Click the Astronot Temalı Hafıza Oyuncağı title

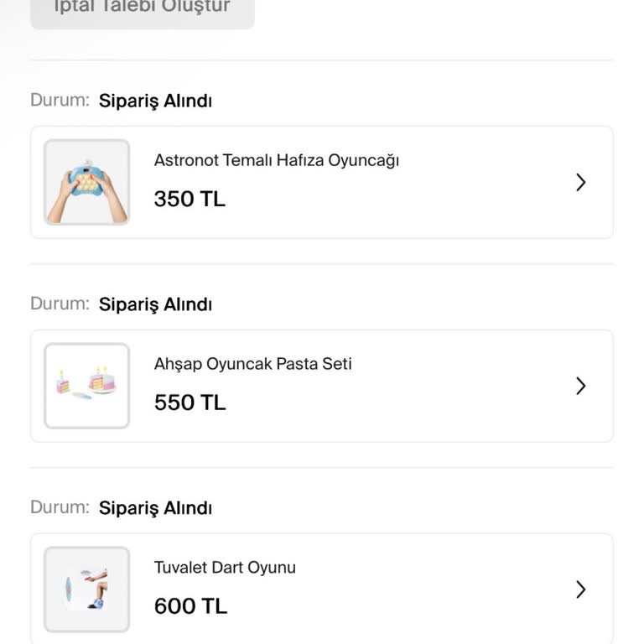point(276,160)
